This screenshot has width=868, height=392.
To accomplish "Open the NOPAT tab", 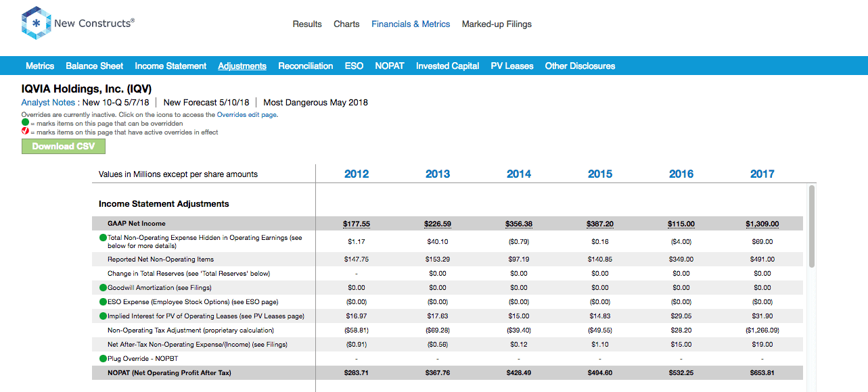I will tap(390, 66).
